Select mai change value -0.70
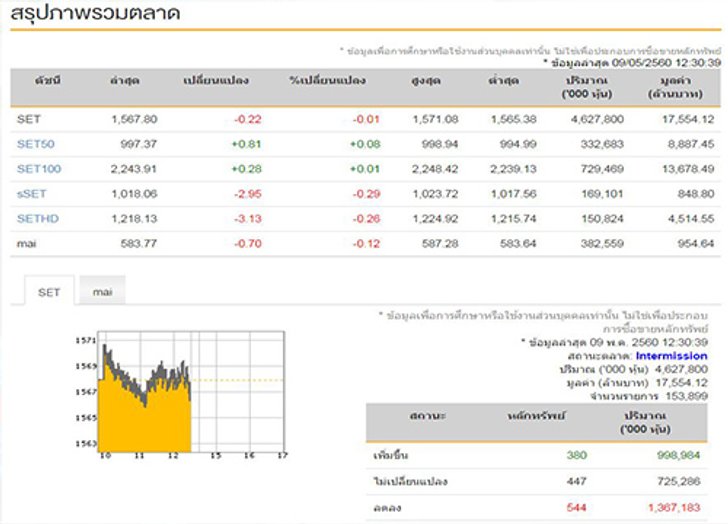This screenshot has height=524, width=728. (248, 244)
